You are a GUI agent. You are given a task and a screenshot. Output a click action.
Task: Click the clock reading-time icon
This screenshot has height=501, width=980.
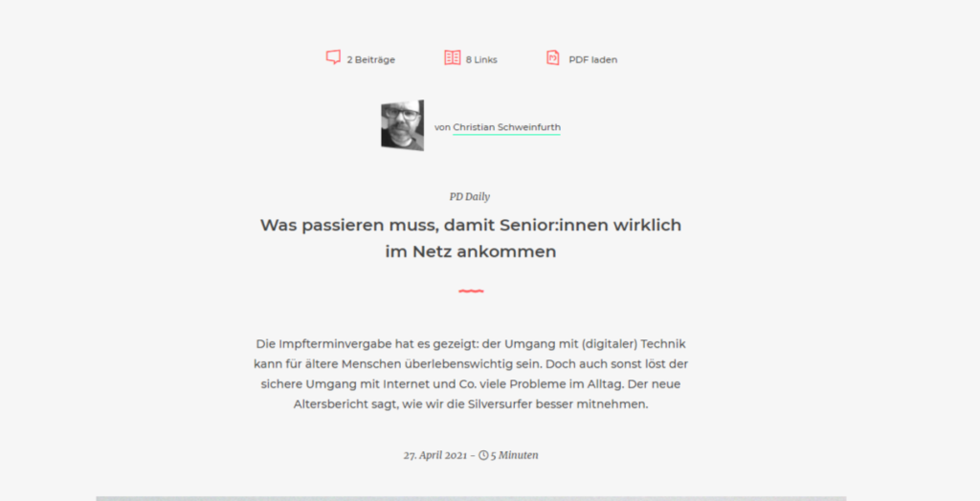coord(483,455)
